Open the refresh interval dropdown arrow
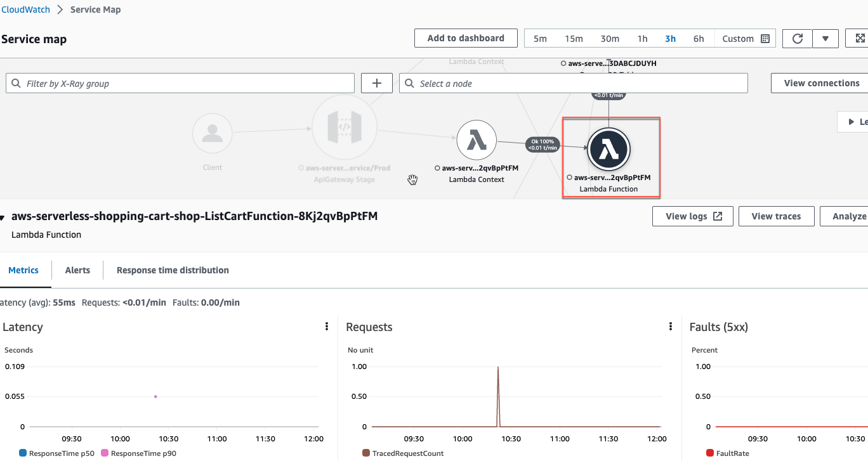868x461 pixels. (x=825, y=39)
